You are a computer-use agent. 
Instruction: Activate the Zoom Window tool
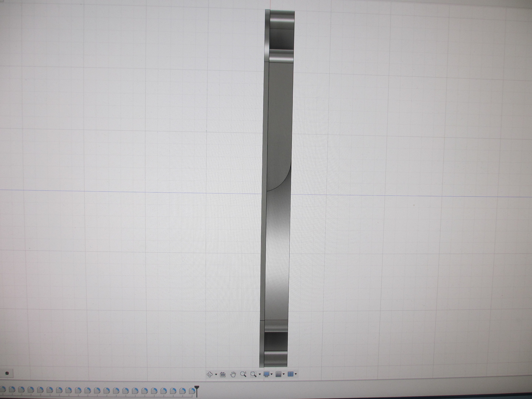tap(253, 374)
